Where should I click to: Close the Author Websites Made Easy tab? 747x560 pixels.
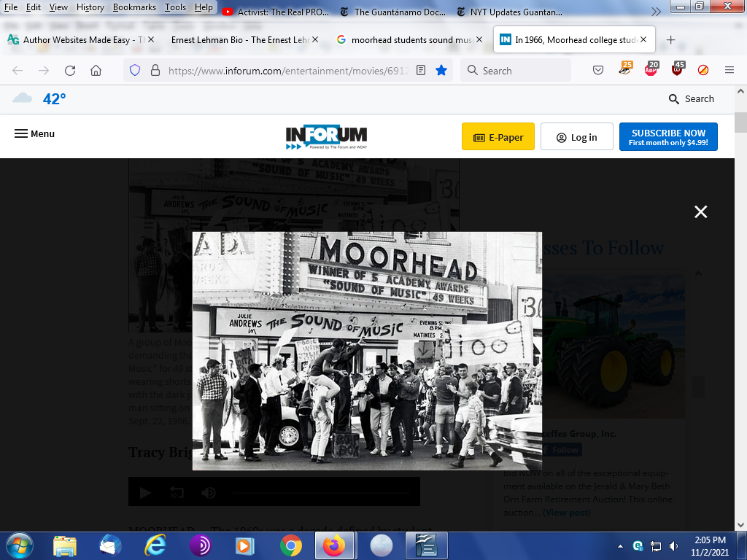pyautogui.click(x=151, y=39)
